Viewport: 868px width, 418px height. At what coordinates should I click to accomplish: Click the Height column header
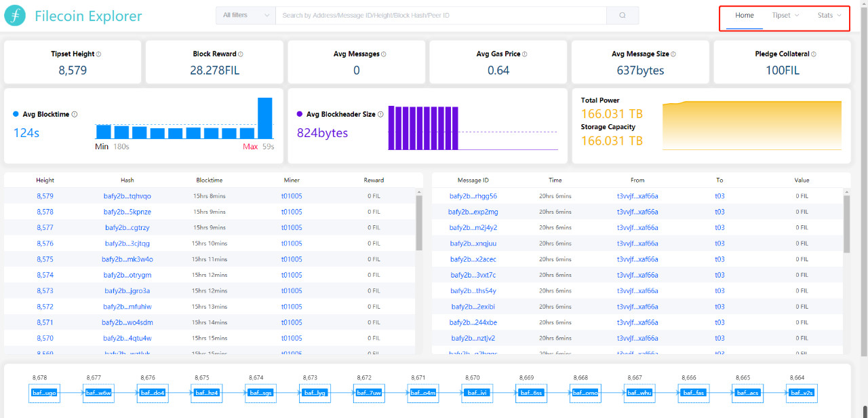coord(45,180)
